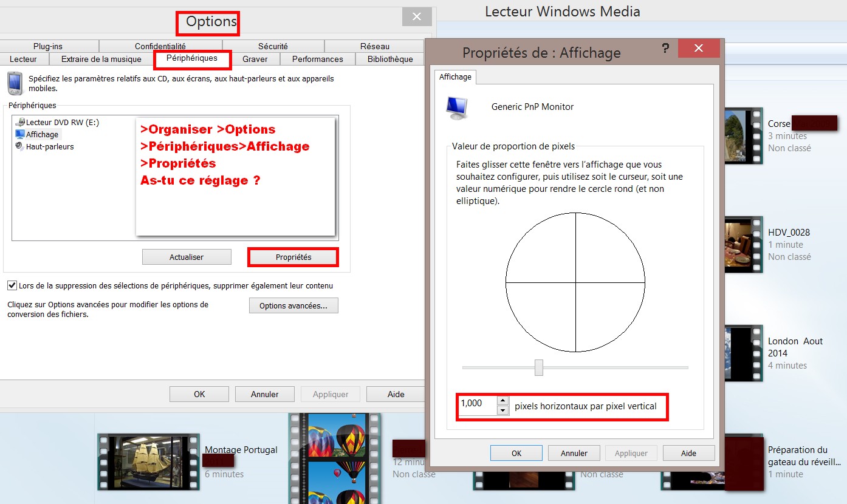847x504 pixels.
Task: Click Aide in Propriétés de Affichage dialog
Action: pyautogui.click(x=689, y=453)
